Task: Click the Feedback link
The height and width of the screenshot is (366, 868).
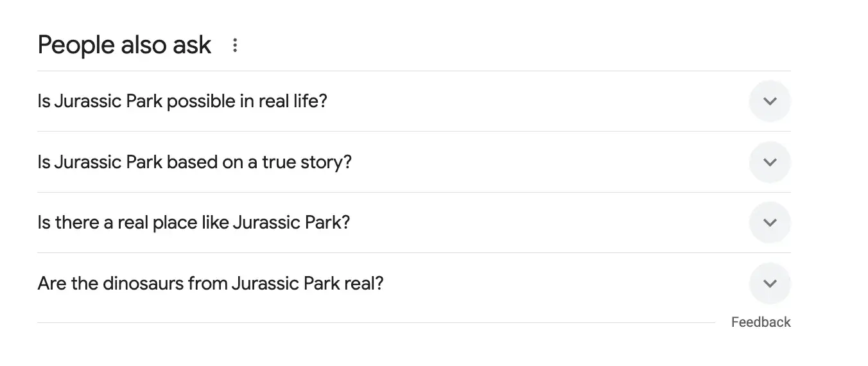Action: pos(761,322)
